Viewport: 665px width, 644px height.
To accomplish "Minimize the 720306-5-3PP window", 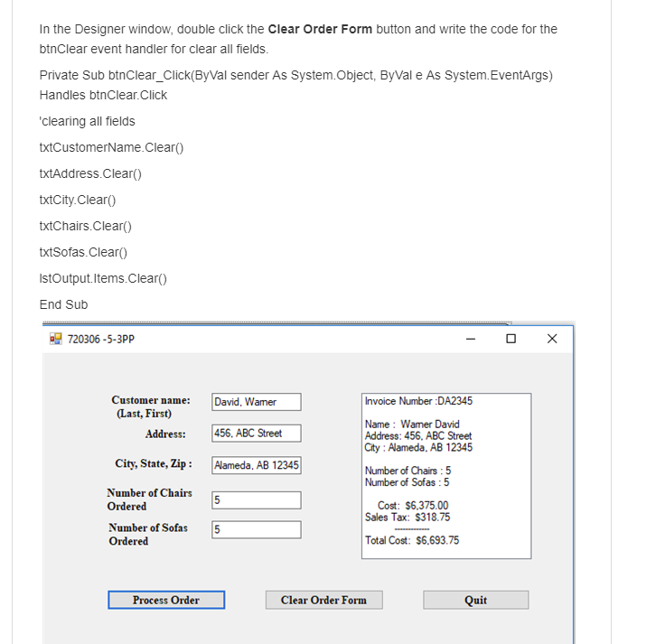I will click(471, 339).
